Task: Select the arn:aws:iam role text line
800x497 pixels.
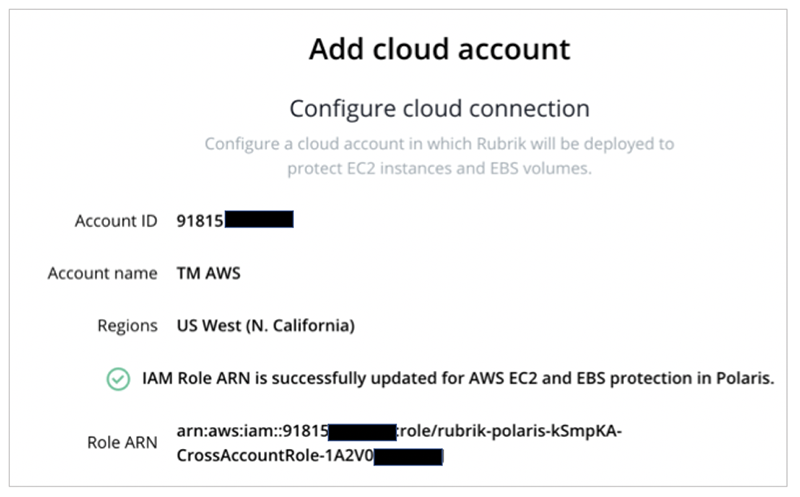Action: [x=399, y=432]
